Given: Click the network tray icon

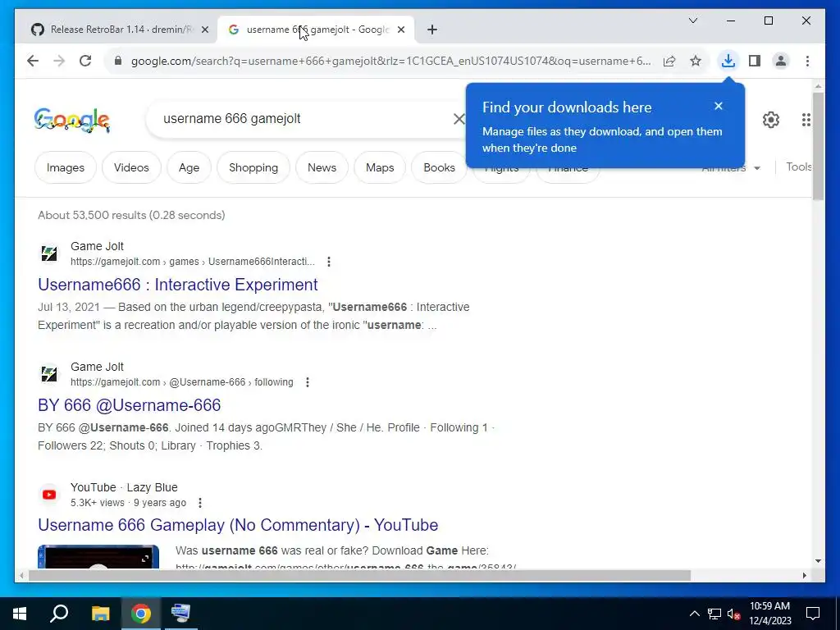Looking at the screenshot, I should click(714, 614).
